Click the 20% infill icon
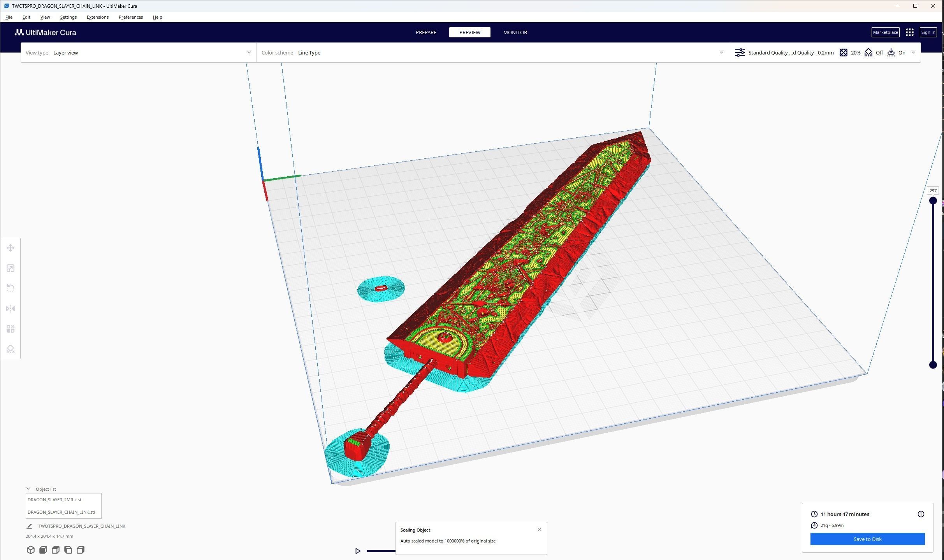Image resolution: width=944 pixels, height=560 pixels. click(x=844, y=53)
